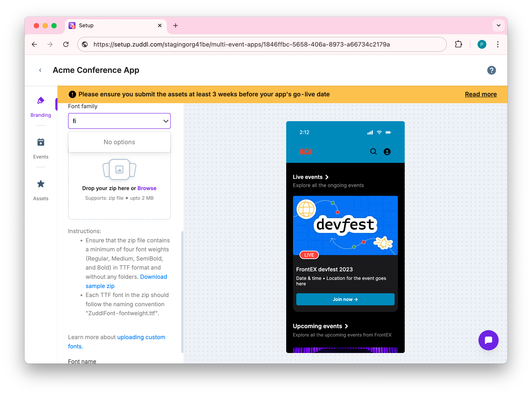Open the tab search dropdown in the browser
Image resolution: width=532 pixels, height=396 pixels.
tap(498, 25)
